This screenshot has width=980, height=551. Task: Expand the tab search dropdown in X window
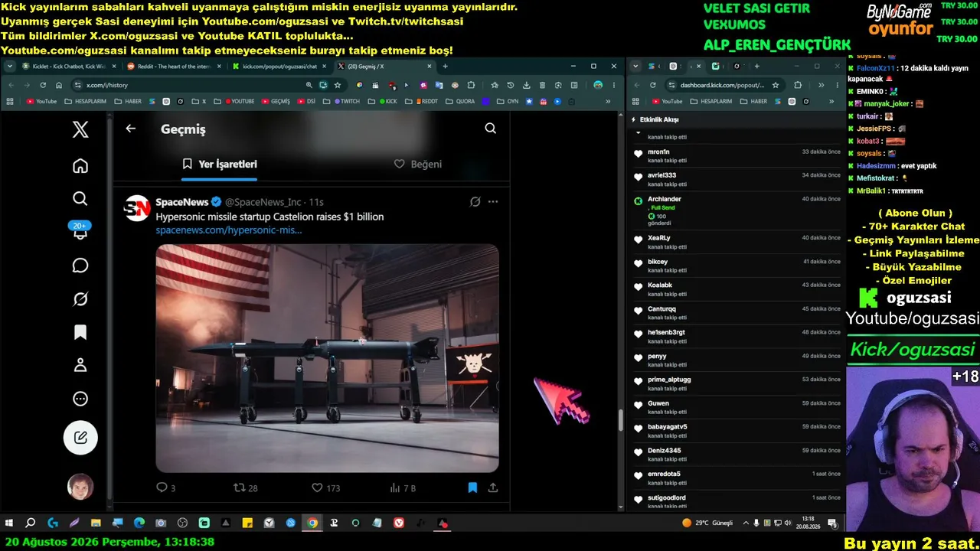pos(9,67)
